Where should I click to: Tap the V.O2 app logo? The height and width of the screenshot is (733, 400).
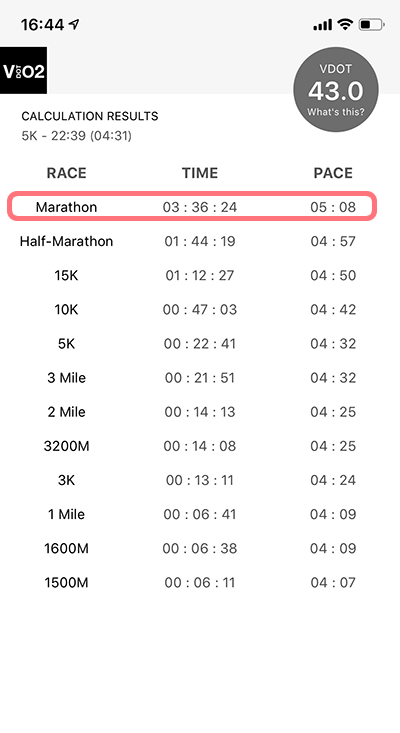(23, 70)
